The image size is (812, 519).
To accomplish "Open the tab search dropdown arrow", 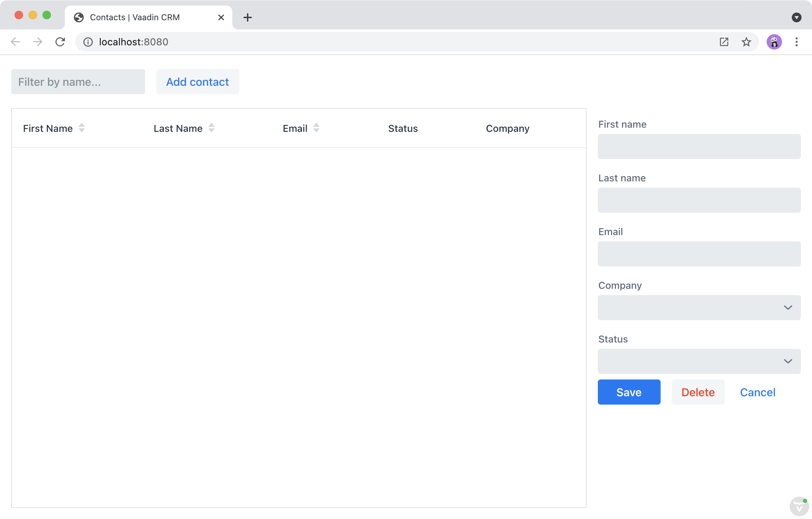I will [796, 17].
